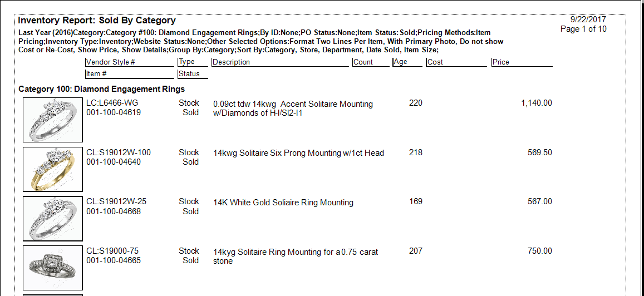Screen dimensions: 644x296
Task: Click item number 001-100-04619
Action: [114, 112]
